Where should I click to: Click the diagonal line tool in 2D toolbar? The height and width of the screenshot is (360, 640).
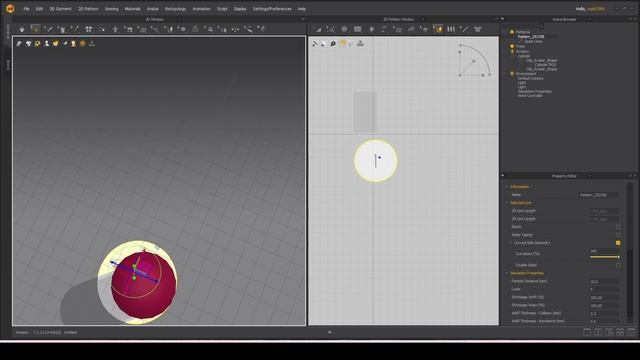[464, 29]
